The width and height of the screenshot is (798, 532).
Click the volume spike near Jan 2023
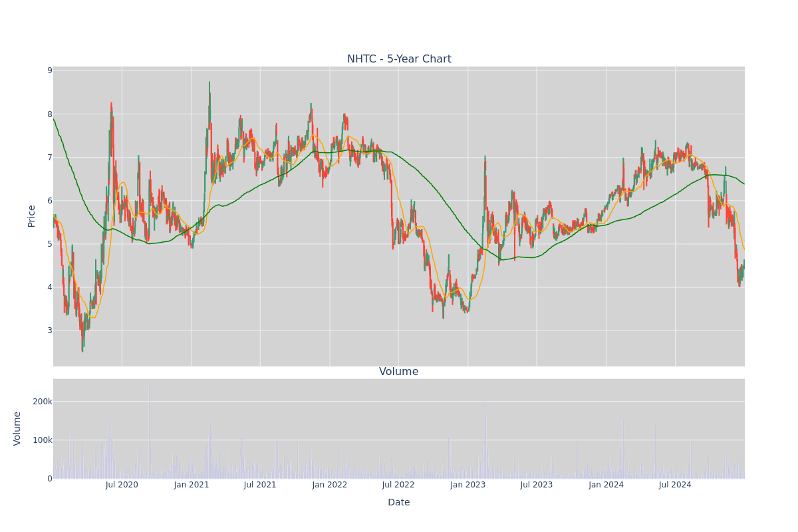(485, 440)
